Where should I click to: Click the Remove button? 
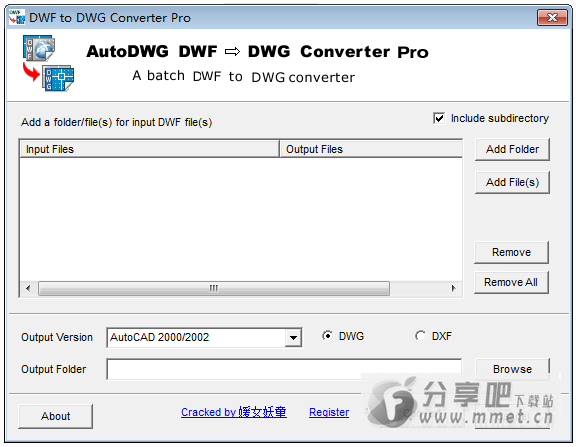[x=511, y=252]
